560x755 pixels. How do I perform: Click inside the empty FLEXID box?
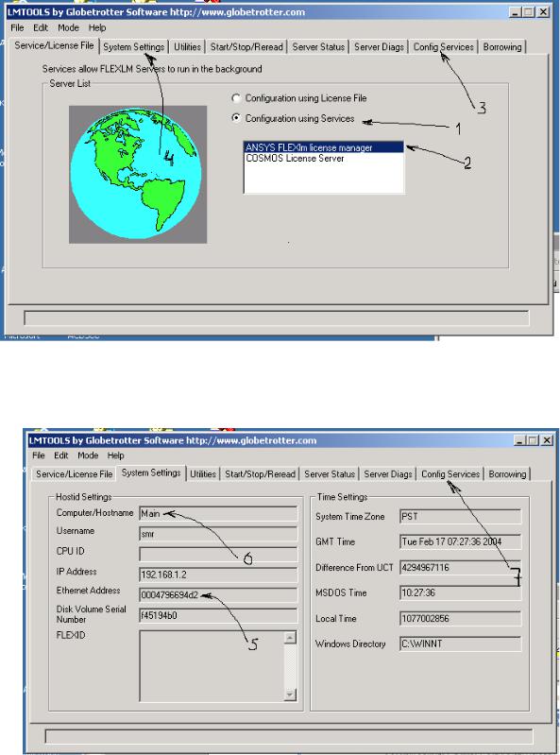[212, 666]
